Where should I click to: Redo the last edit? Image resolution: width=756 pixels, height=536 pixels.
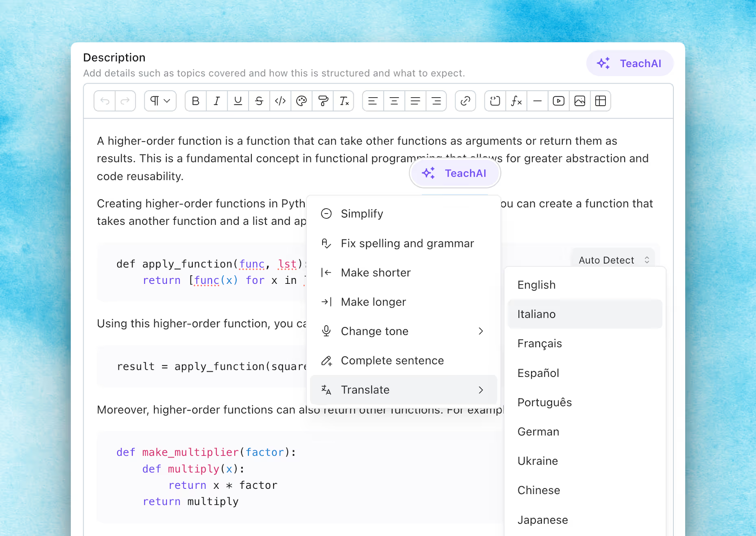[x=125, y=101]
